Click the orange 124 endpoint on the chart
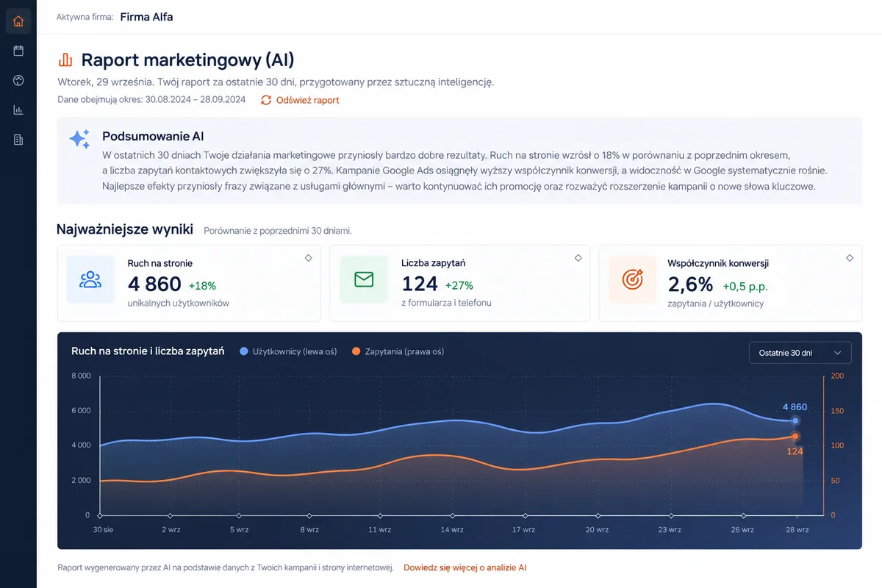The image size is (882, 588). pyautogui.click(x=795, y=437)
